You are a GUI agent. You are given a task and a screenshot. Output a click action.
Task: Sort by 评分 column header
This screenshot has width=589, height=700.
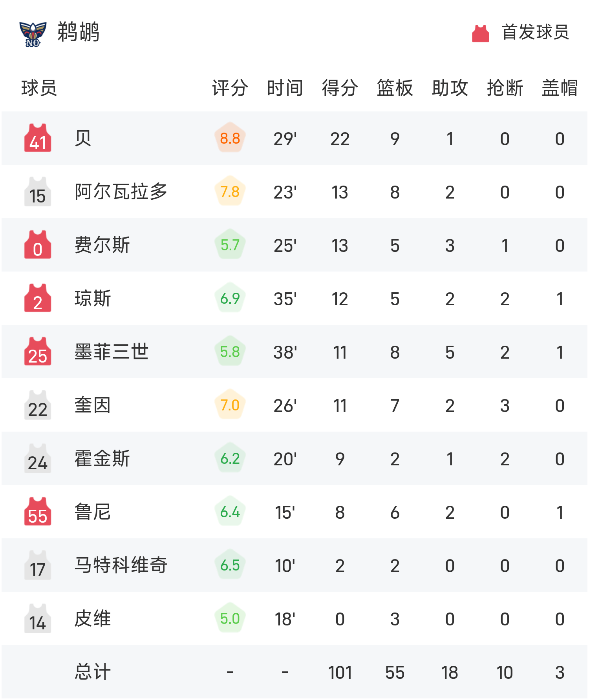[230, 88]
